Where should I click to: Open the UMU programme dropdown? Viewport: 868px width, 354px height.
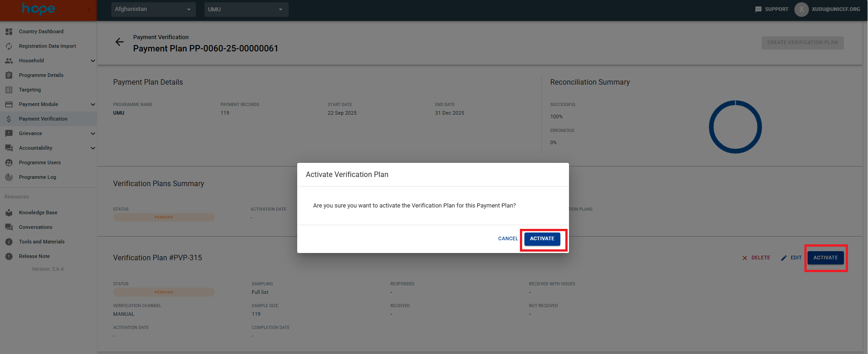(x=246, y=9)
